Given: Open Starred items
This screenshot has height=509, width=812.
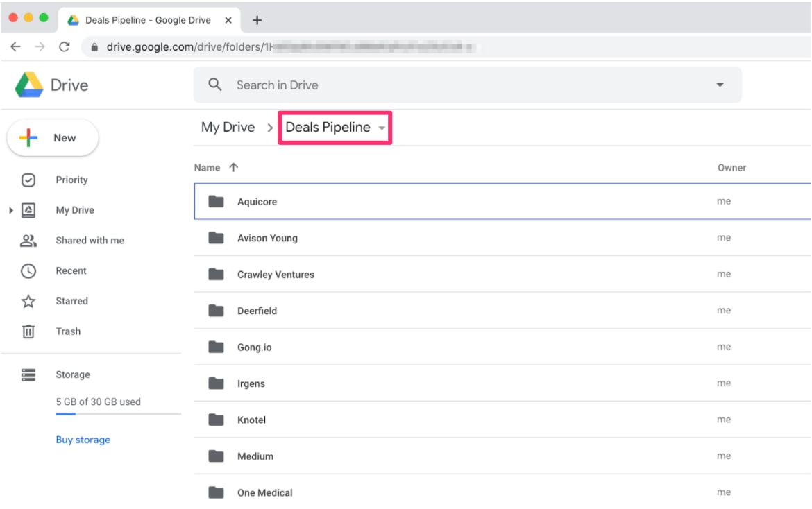Looking at the screenshot, I should pos(72,301).
